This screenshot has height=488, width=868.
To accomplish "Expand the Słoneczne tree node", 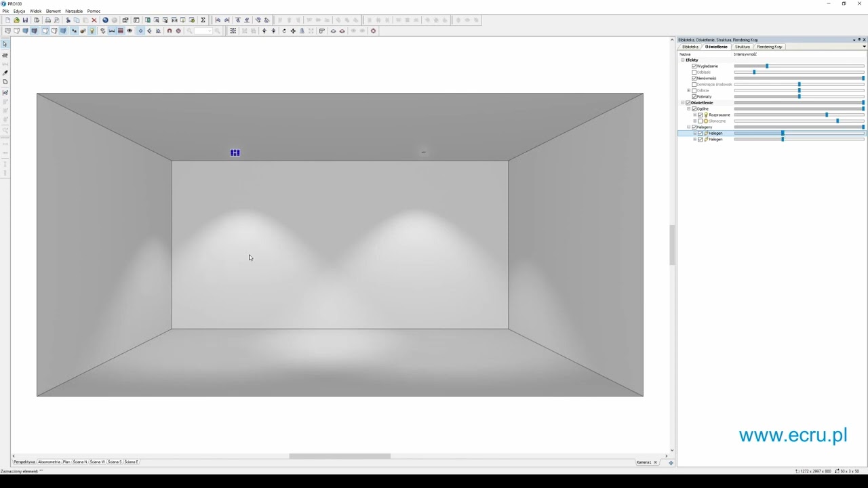I will (x=694, y=121).
